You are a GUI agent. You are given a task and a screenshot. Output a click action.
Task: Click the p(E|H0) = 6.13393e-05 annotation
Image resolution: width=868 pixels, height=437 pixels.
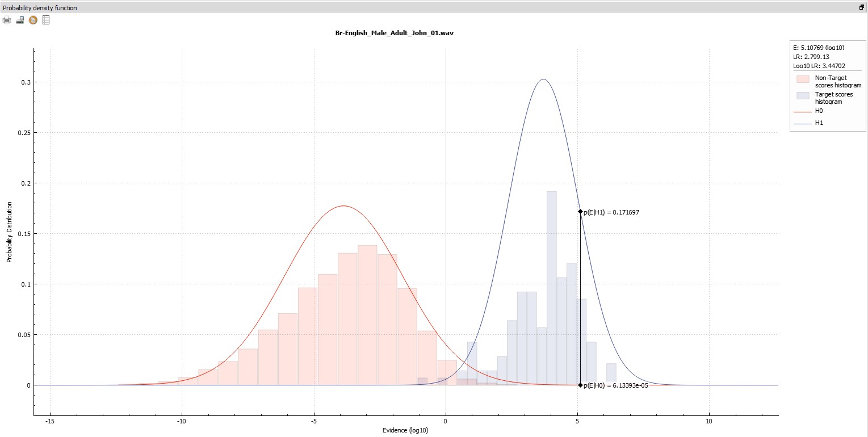616,385
